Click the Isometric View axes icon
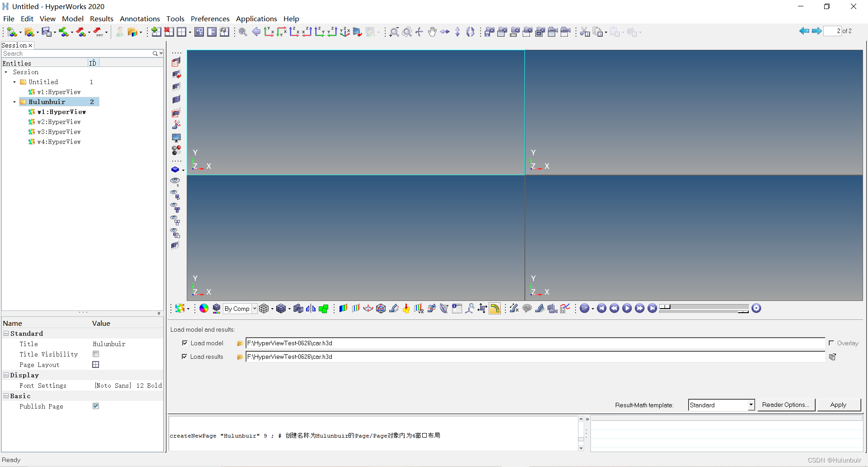Screen dimensions: 868x467 tap(345, 32)
